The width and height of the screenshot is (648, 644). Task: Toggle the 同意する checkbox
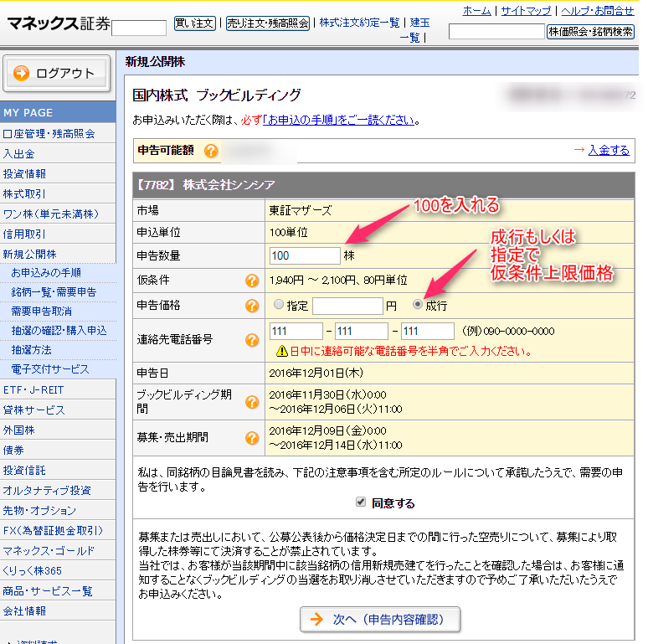pos(360,502)
